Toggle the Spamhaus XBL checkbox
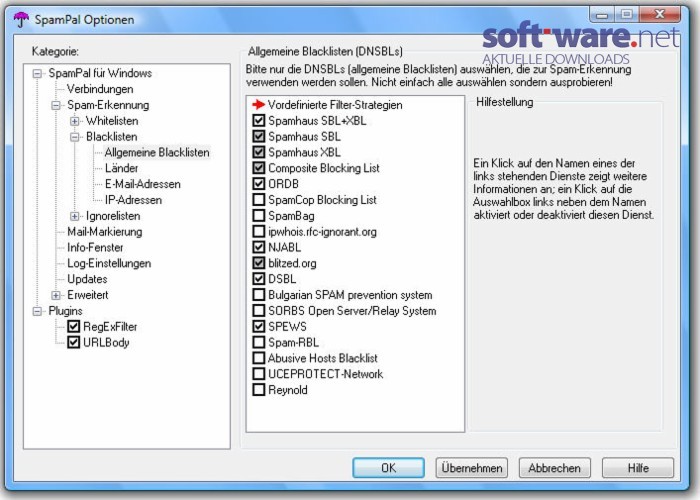Screen dimensions: 700x500 coord(258,152)
